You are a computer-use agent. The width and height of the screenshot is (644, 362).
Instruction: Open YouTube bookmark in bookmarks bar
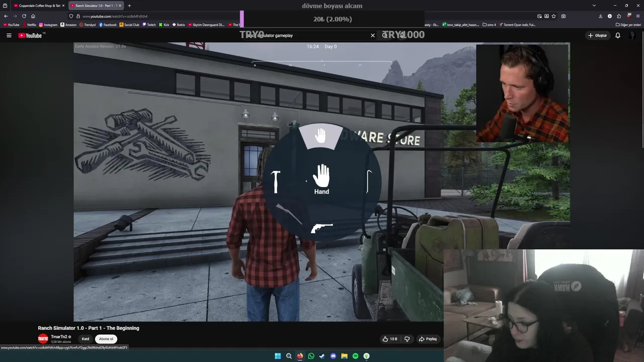pyautogui.click(x=11, y=25)
